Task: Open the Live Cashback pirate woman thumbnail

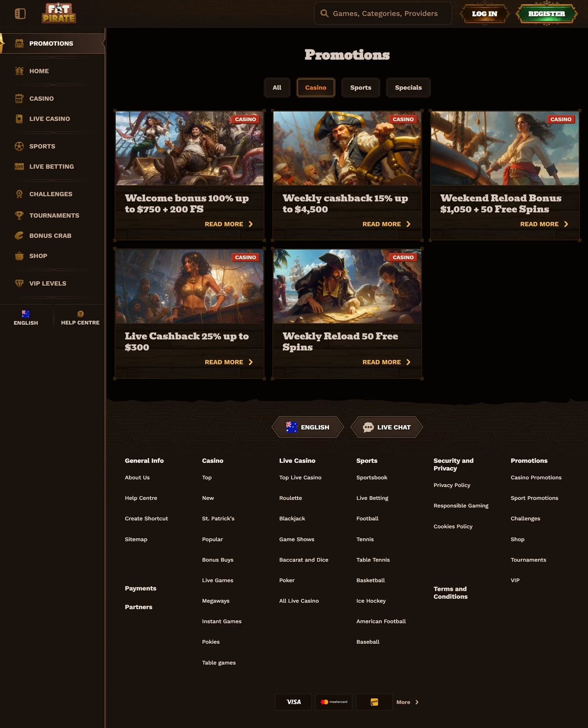Action: pyautogui.click(x=190, y=286)
